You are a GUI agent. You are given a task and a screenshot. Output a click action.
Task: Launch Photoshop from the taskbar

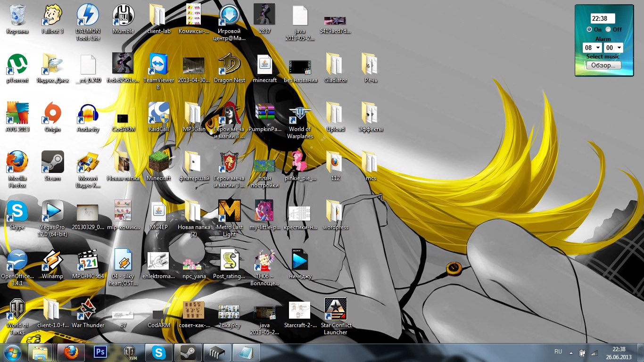pos(100,352)
